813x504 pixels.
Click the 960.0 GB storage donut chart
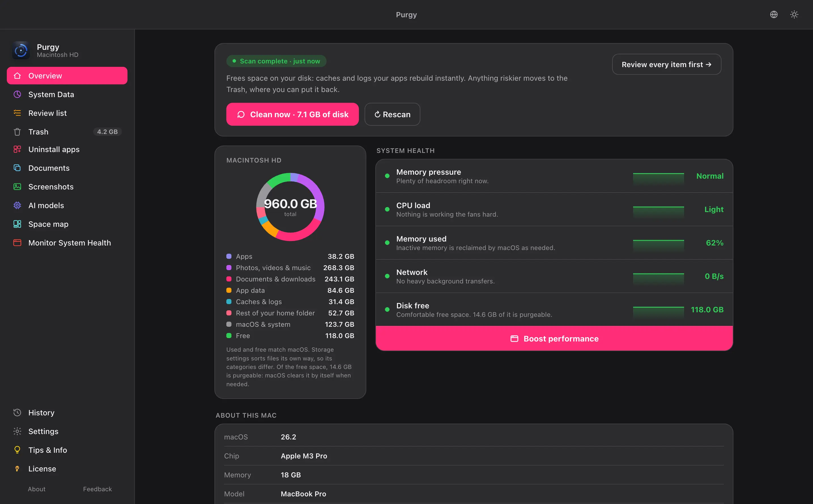[290, 207]
